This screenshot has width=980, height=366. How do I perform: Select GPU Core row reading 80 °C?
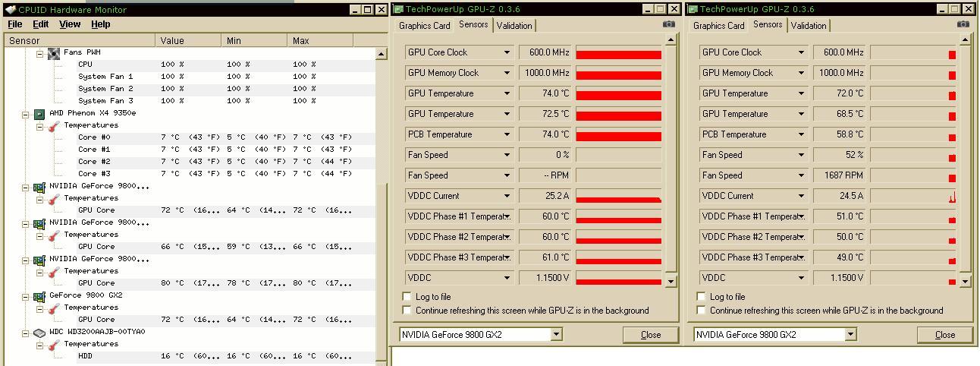point(225,283)
